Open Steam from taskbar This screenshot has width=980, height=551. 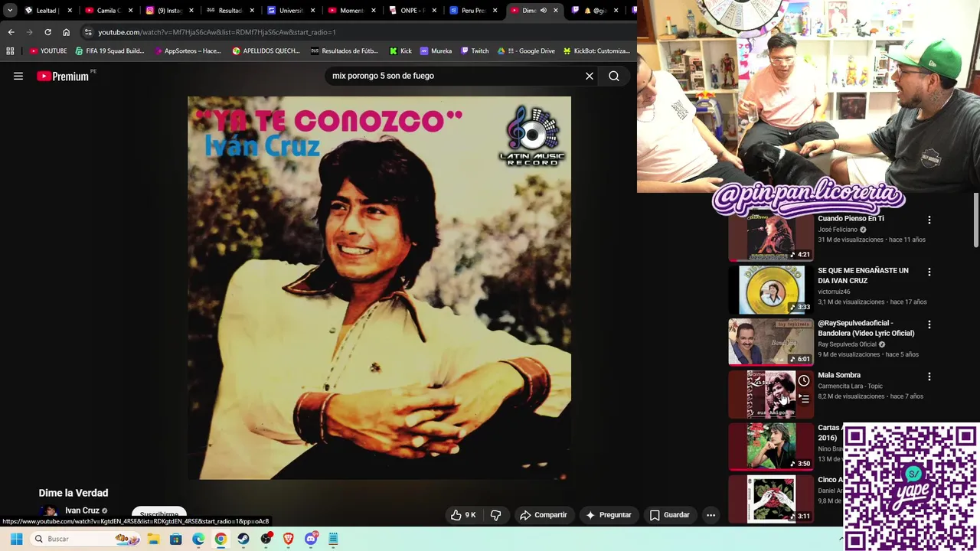pyautogui.click(x=243, y=539)
